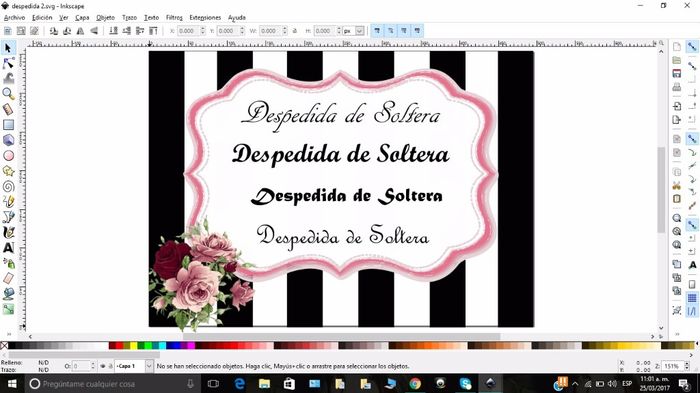Select the Zoom magnifier tool
This screenshot has height=393, width=700.
pos(8,94)
